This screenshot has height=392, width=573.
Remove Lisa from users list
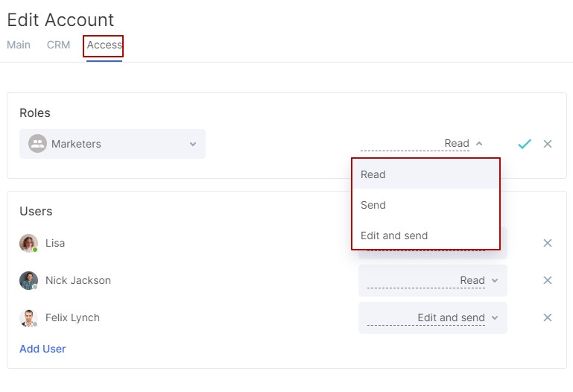point(548,243)
